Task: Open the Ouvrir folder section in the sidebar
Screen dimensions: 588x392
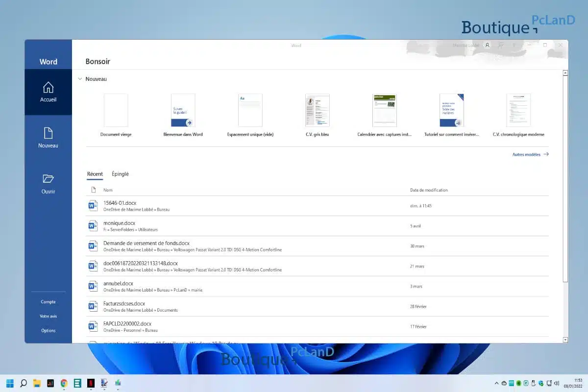Action: tap(48, 184)
